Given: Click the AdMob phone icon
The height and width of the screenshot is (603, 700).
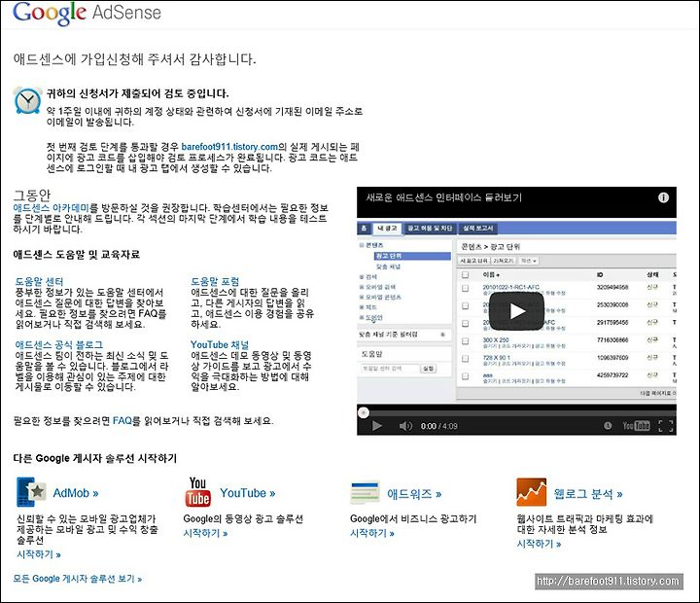Looking at the screenshot, I should pos(31,492).
